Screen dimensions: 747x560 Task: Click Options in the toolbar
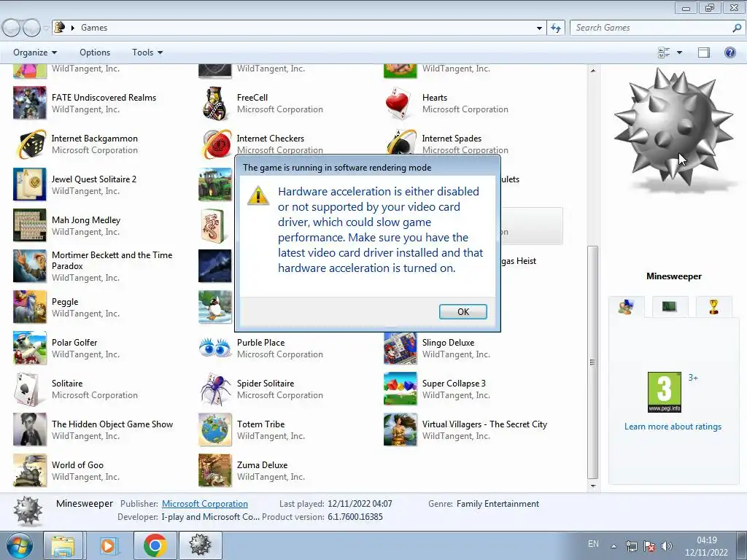pos(95,52)
